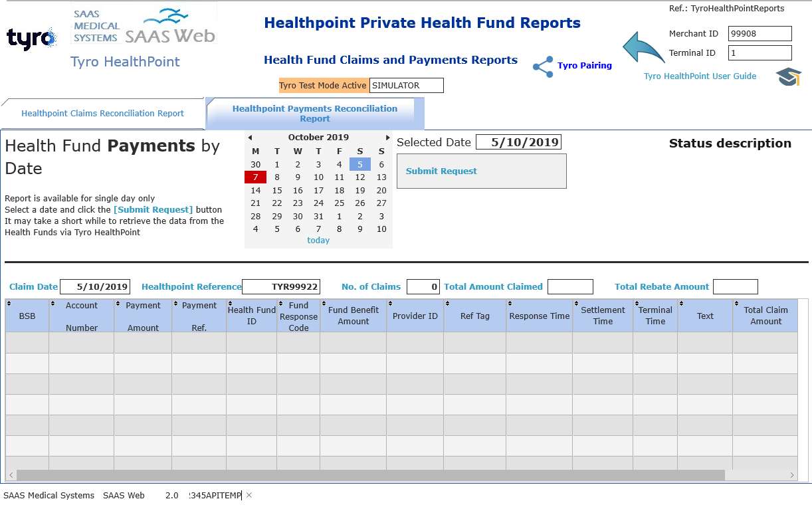Select Healthpoint Payments Reconciliation Report tab
812x507 pixels.
pyautogui.click(x=315, y=114)
